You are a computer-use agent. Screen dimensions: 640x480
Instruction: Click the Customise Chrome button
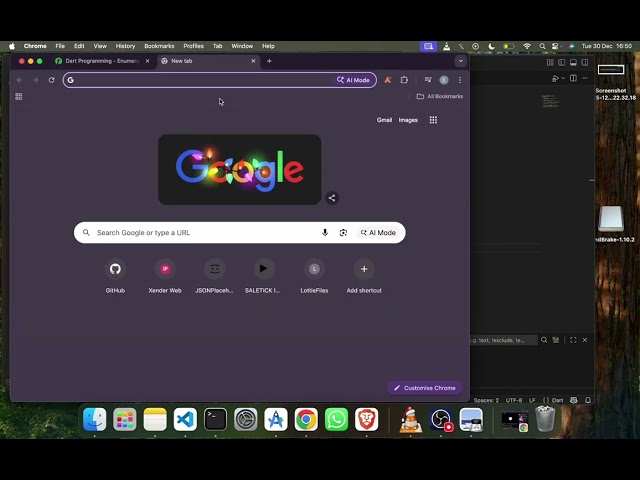point(424,388)
